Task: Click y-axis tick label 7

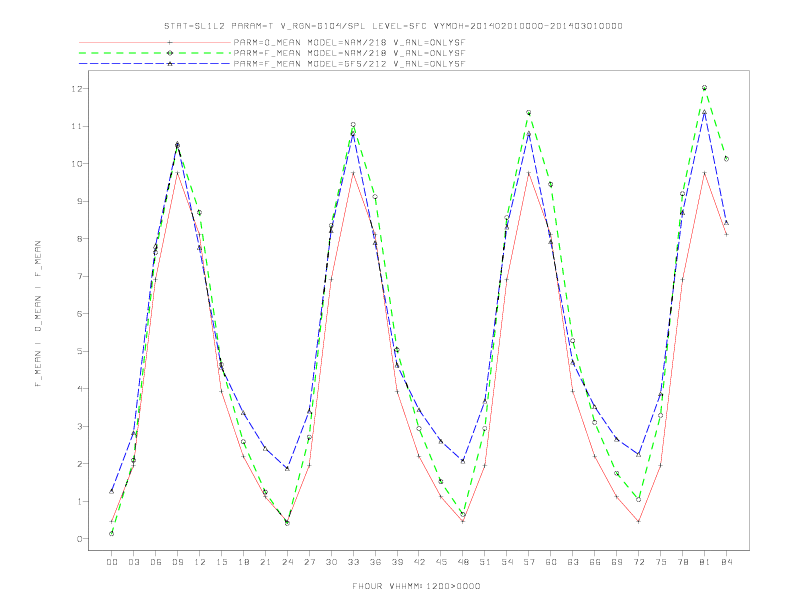Action: point(79,276)
